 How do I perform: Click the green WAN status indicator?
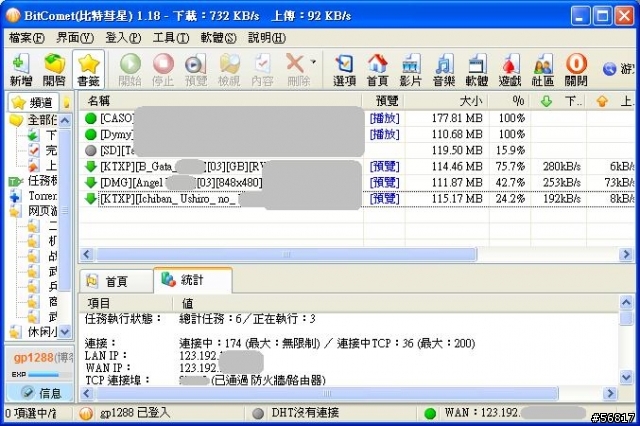click(430, 413)
